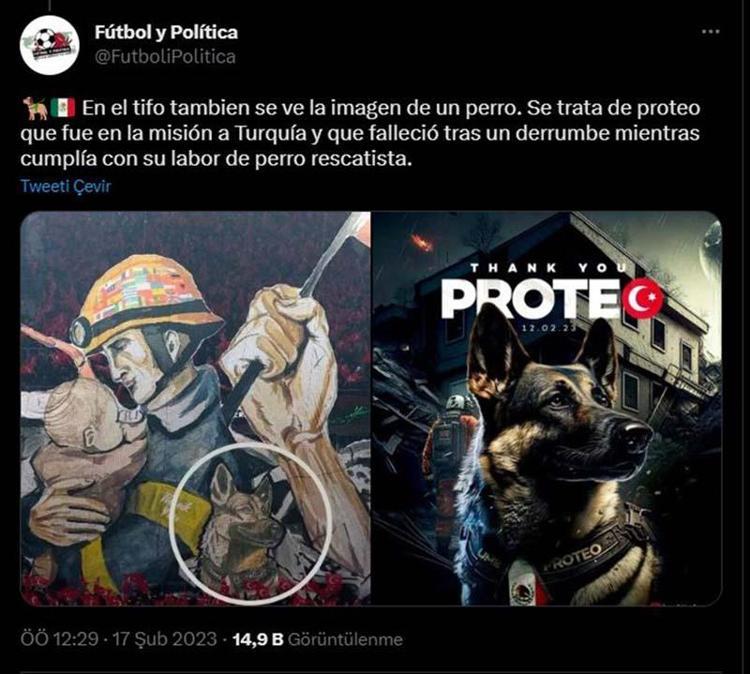Click the circled dog in the tifo image

click(x=251, y=523)
